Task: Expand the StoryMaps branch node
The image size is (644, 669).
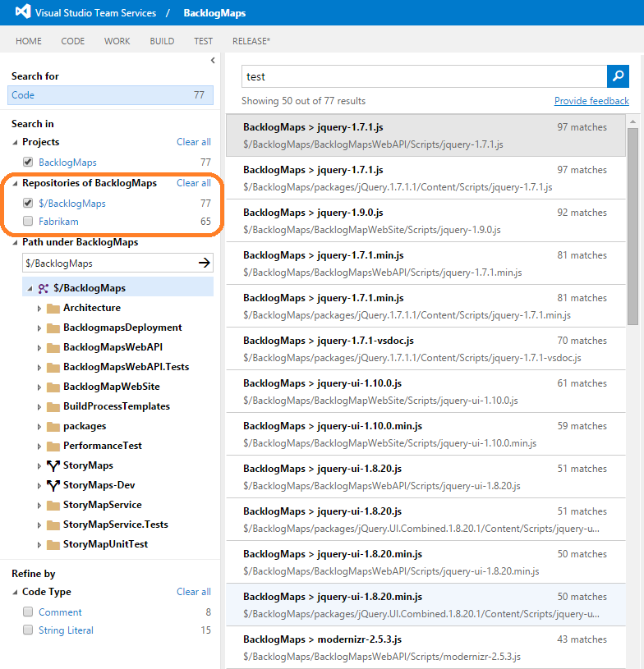Action: (39, 466)
